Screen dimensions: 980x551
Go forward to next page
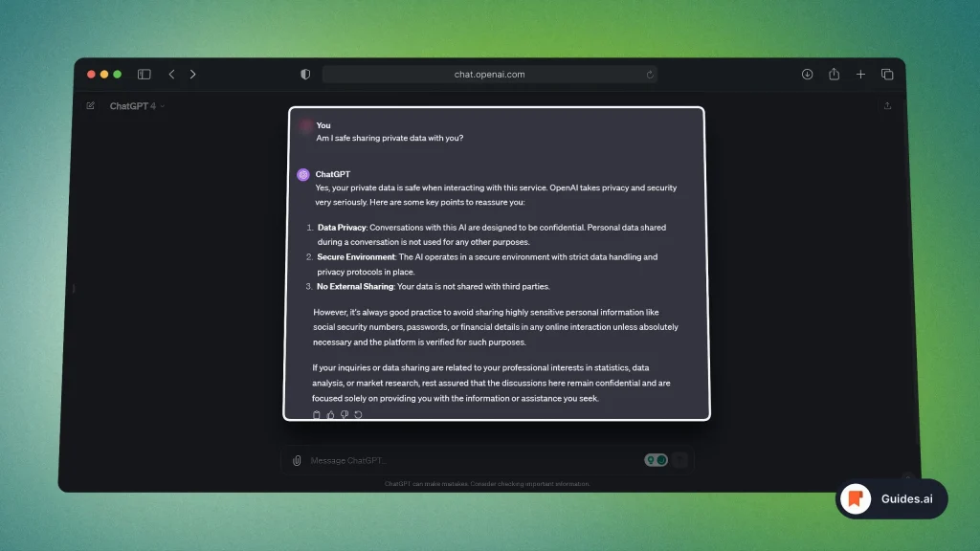coord(192,75)
